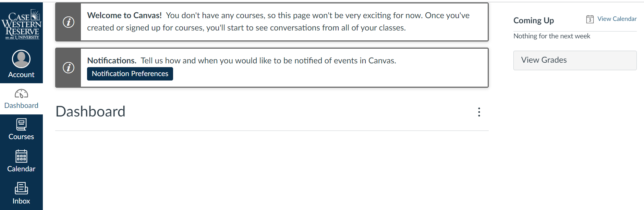Click small calendar icon beside View Calendar
This screenshot has height=210, width=644.
tap(590, 19)
